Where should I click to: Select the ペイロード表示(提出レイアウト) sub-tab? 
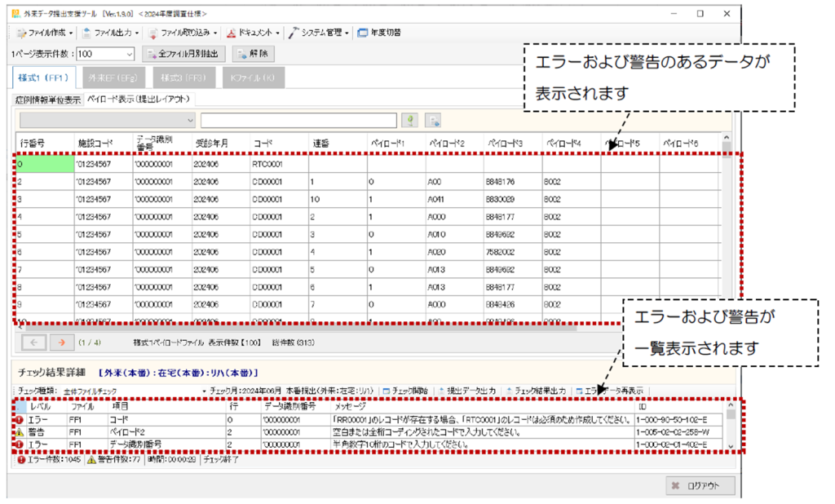pos(139,99)
